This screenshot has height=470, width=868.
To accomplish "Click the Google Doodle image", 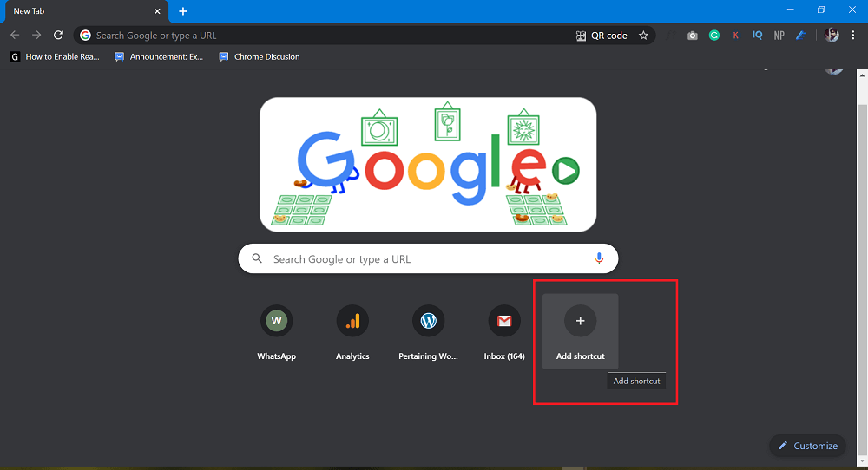I will click(428, 165).
